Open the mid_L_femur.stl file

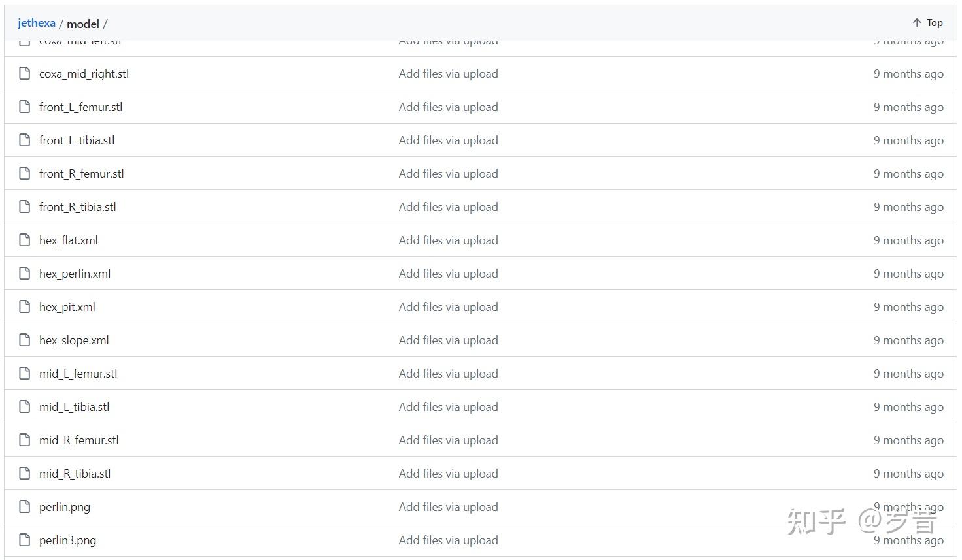[78, 374]
